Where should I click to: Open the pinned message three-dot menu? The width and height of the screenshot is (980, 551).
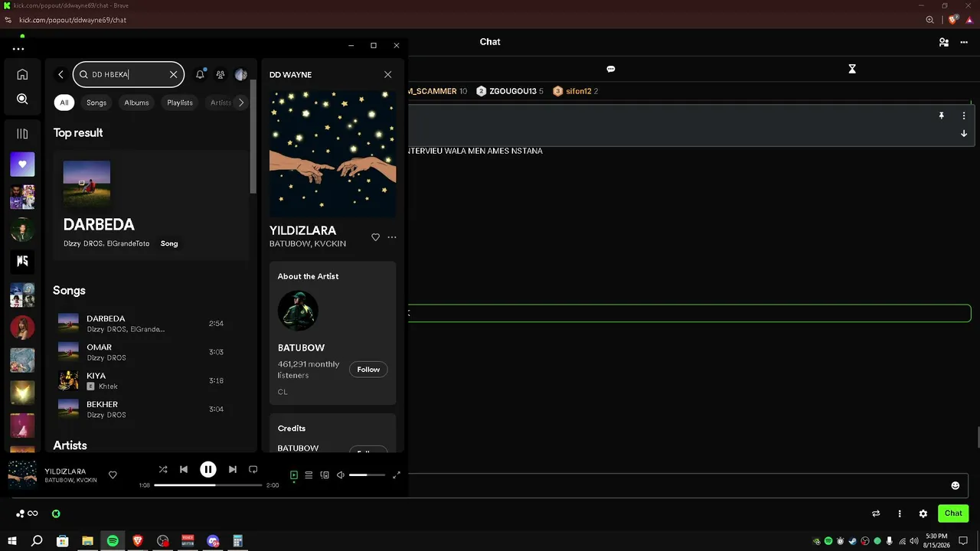pos(964,116)
